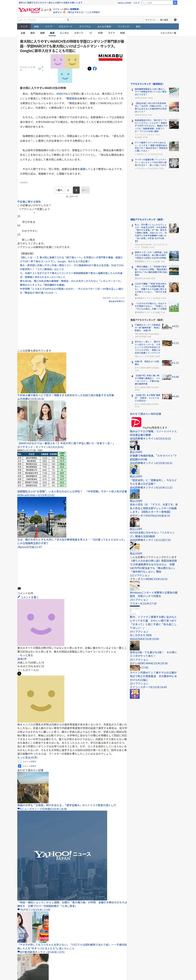This screenshot has width=196, height=980.
Task: Share the article on X (Twitter)
Action: point(90,68)
